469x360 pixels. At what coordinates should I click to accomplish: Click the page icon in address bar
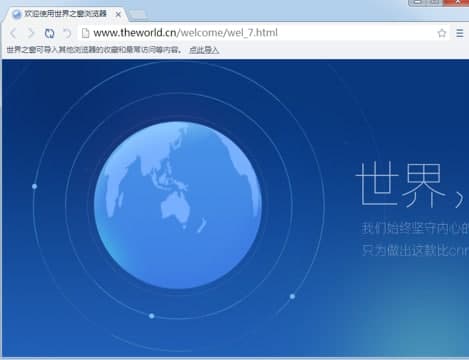tap(86, 33)
